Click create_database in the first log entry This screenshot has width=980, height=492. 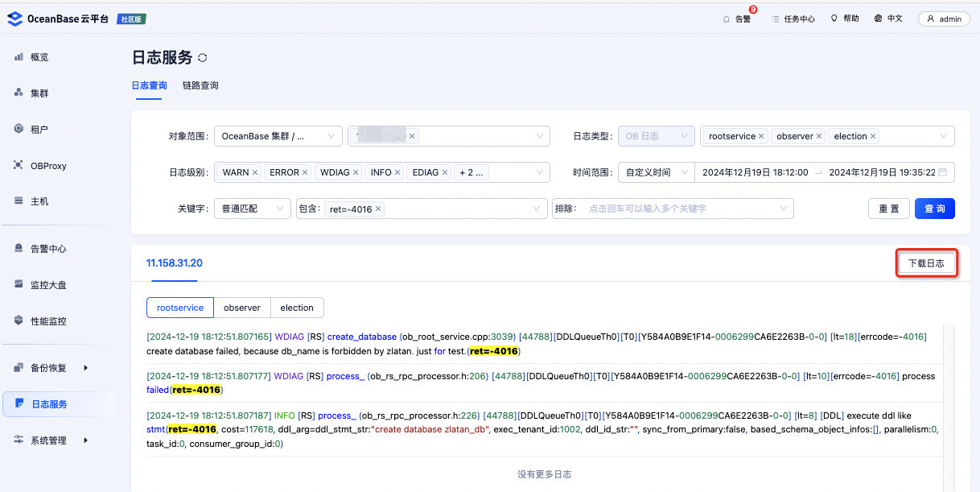[362, 337]
